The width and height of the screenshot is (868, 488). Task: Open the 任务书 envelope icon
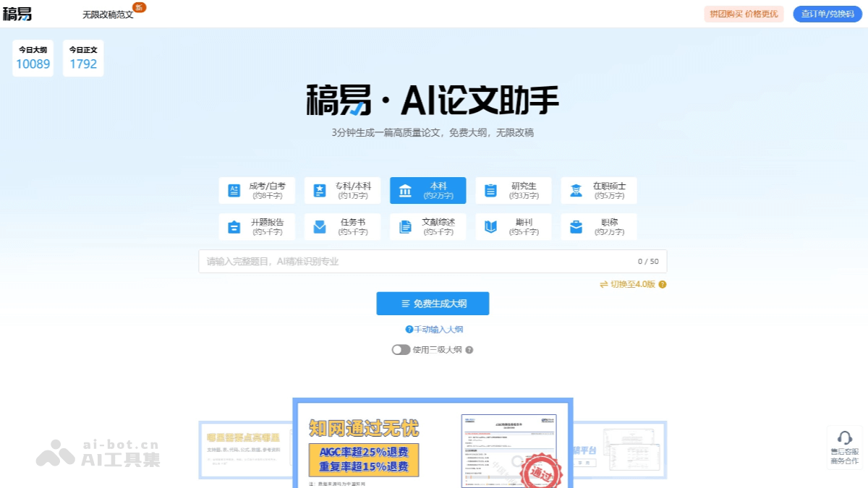[319, 226]
